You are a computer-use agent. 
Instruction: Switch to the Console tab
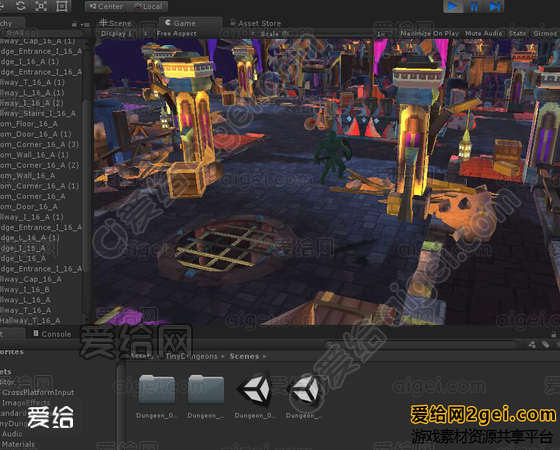pos(52,334)
